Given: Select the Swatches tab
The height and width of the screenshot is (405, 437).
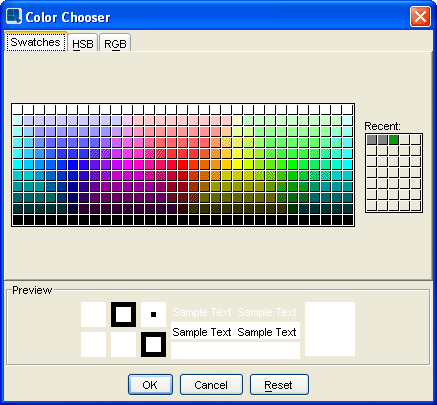Looking at the screenshot, I should tap(36, 42).
